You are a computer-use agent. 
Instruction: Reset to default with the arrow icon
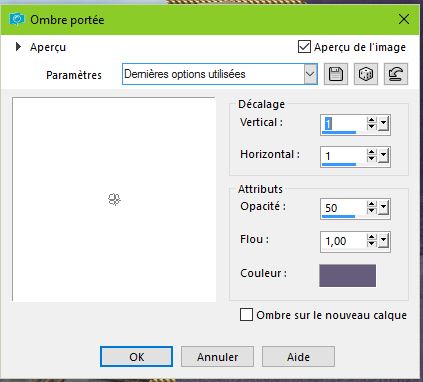396,74
